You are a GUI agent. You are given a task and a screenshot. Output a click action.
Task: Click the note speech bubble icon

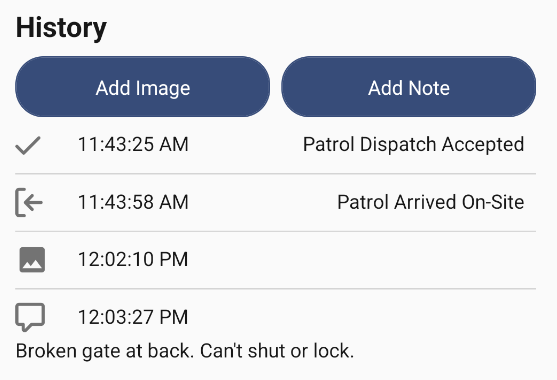point(30,317)
